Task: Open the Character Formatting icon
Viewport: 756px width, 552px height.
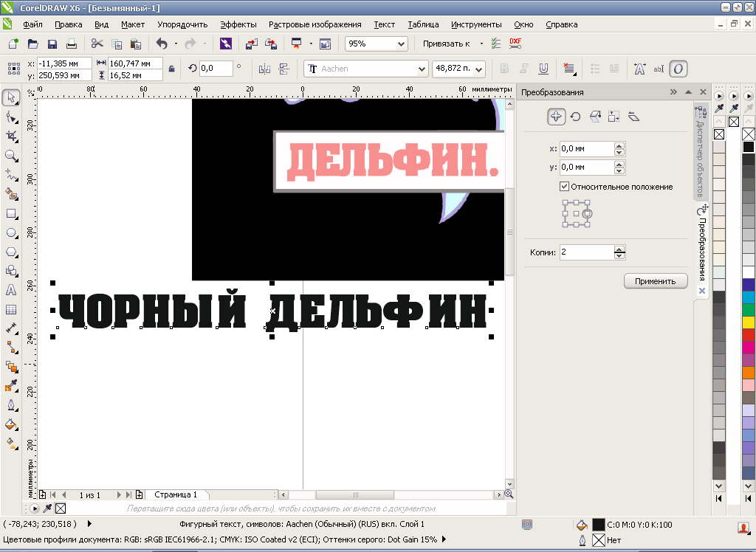Action: (x=639, y=69)
